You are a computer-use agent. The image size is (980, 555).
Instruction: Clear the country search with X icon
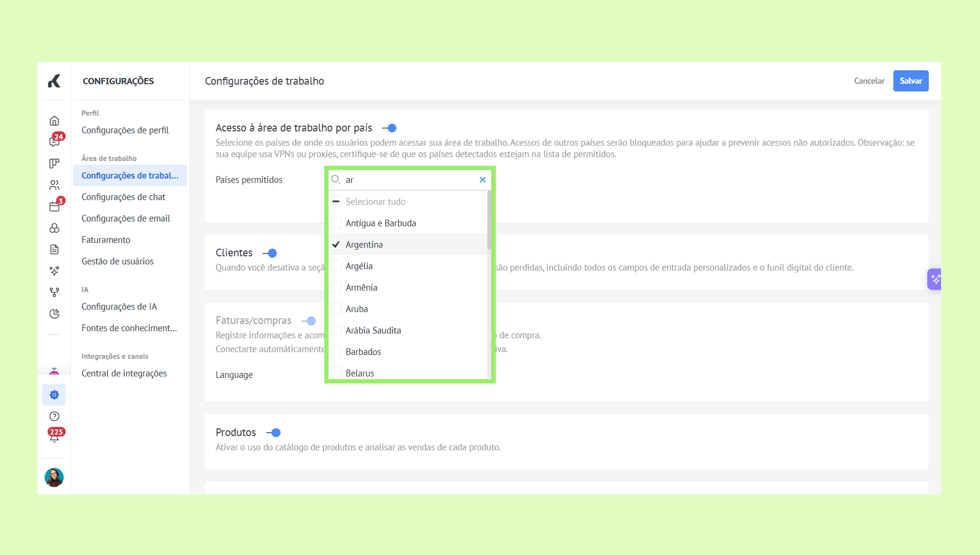pyautogui.click(x=482, y=179)
